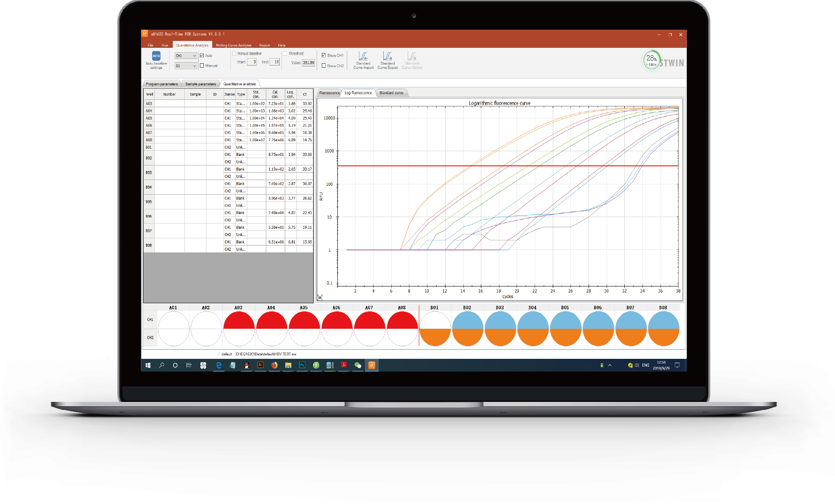
Task: Open the Melting Curve Analysis tab
Action: pyautogui.click(x=234, y=45)
